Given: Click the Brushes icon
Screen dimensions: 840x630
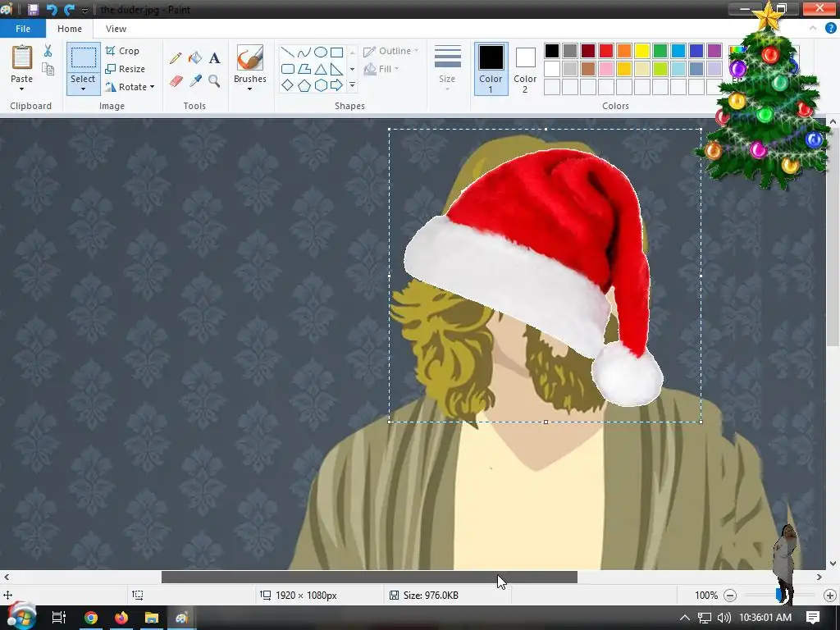Looking at the screenshot, I should point(250,57).
